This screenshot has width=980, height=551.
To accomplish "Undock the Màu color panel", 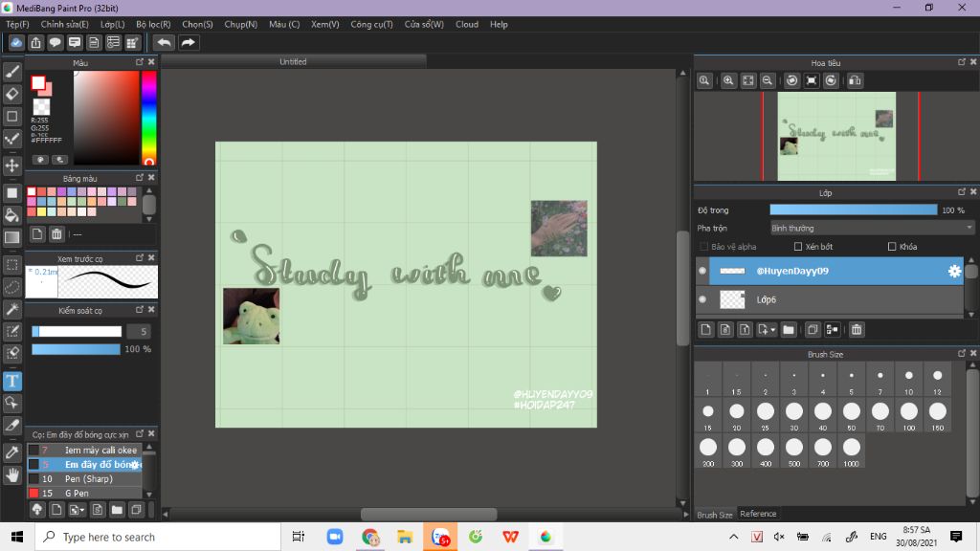I will click(140, 62).
